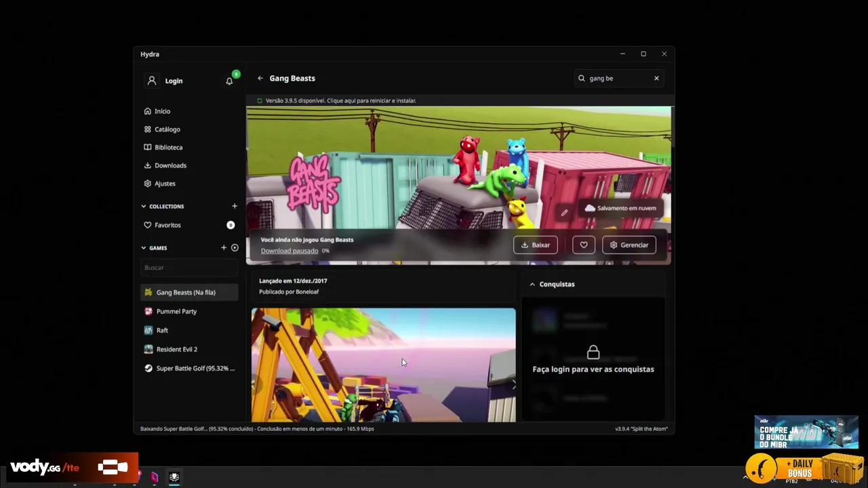This screenshot has width=868, height=488.
Task: Clear the search with the X icon
Action: pyautogui.click(x=656, y=78)
